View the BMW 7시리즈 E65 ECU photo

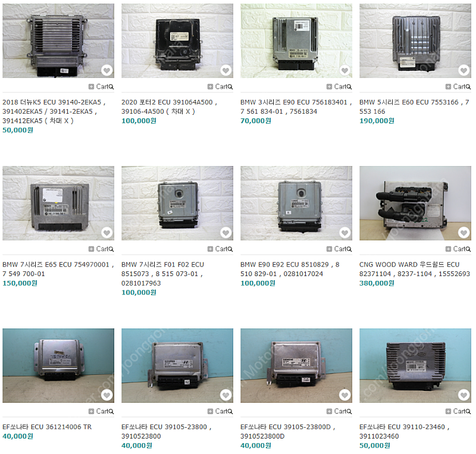click(x=58, y=203)
